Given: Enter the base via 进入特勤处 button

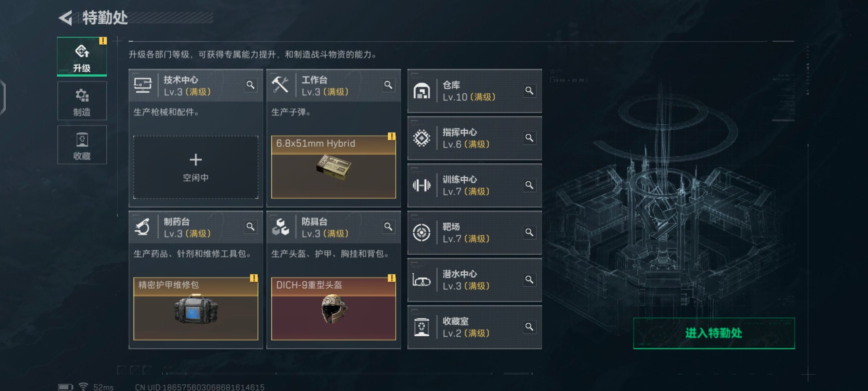Looking at the screenshot, I should coord(714,333).
